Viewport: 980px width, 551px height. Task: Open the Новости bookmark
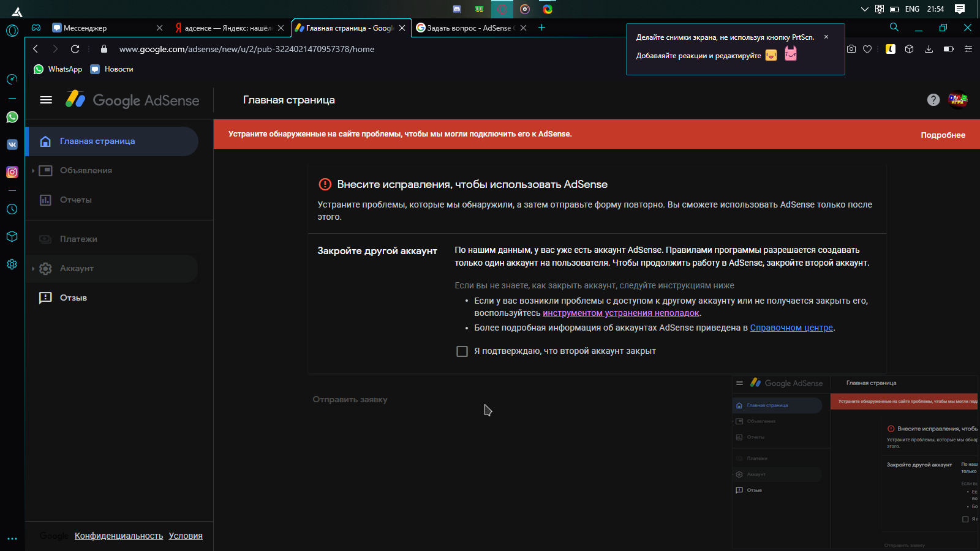point(111,69)
